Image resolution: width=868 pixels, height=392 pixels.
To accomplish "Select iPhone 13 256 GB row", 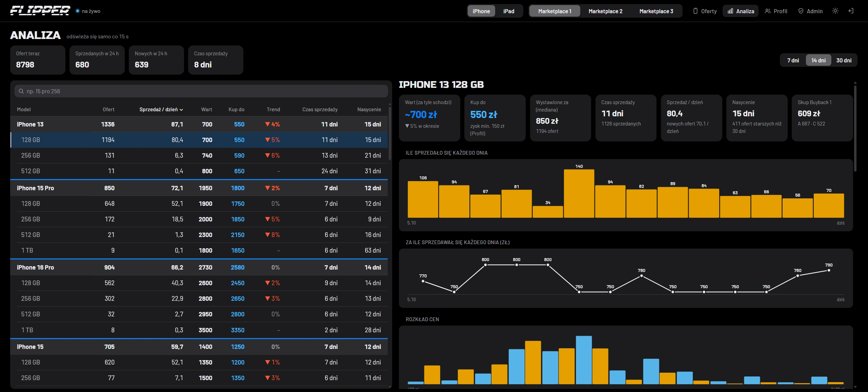I will tap(199, 156).
